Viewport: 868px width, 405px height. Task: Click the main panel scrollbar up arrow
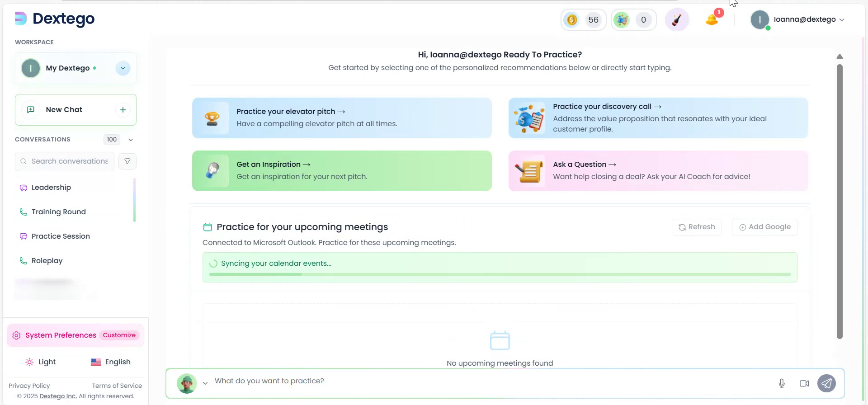coord(840,57)
